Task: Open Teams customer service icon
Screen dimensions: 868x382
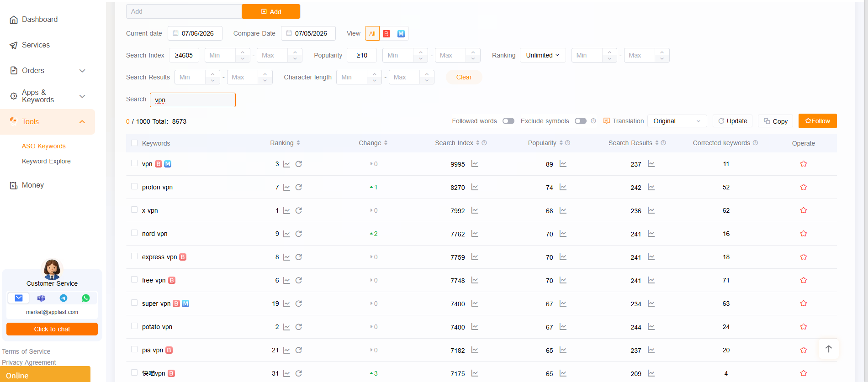Action: (41, 298)
